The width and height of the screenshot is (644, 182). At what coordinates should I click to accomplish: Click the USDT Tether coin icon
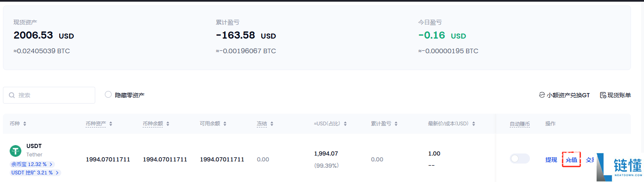tap(16, 151)
